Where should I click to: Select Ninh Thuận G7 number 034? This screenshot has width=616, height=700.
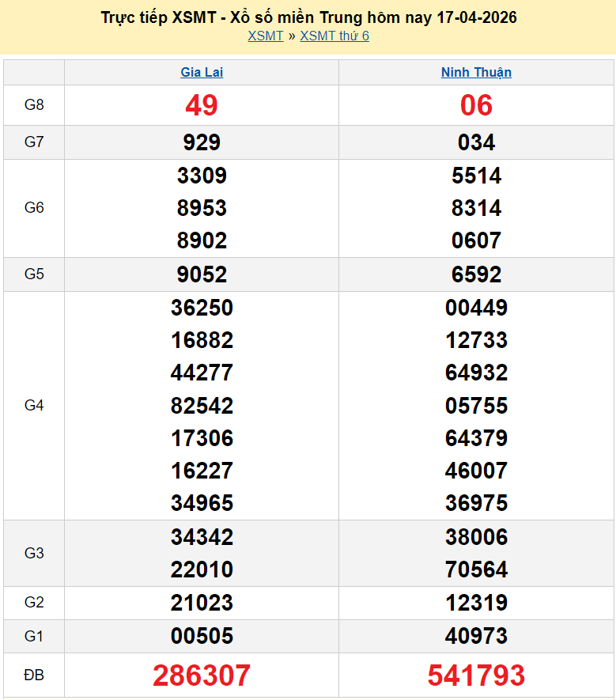coord(476,142)
